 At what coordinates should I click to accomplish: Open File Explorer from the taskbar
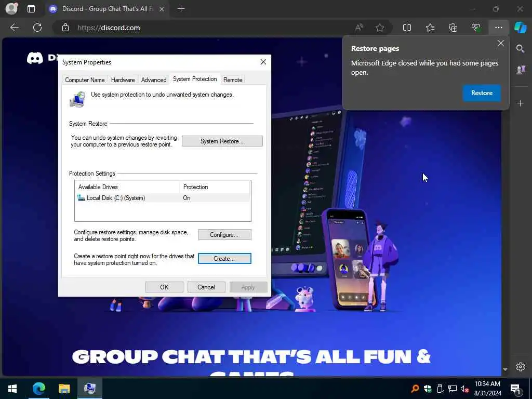pos(64,389)
